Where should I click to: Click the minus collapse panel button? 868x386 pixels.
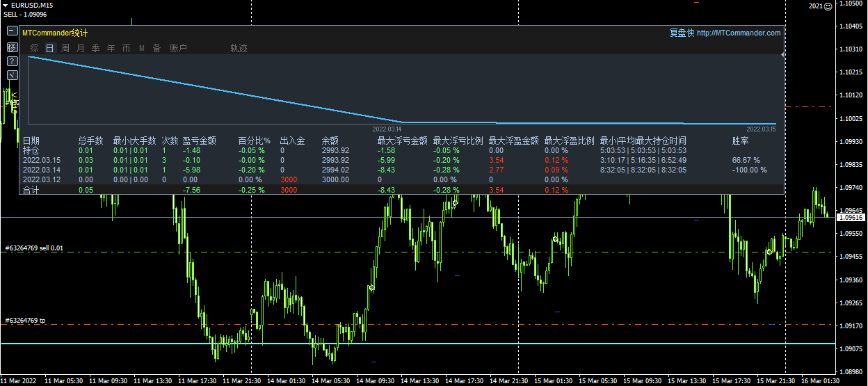pyautogui.click(x=12, y=31)
